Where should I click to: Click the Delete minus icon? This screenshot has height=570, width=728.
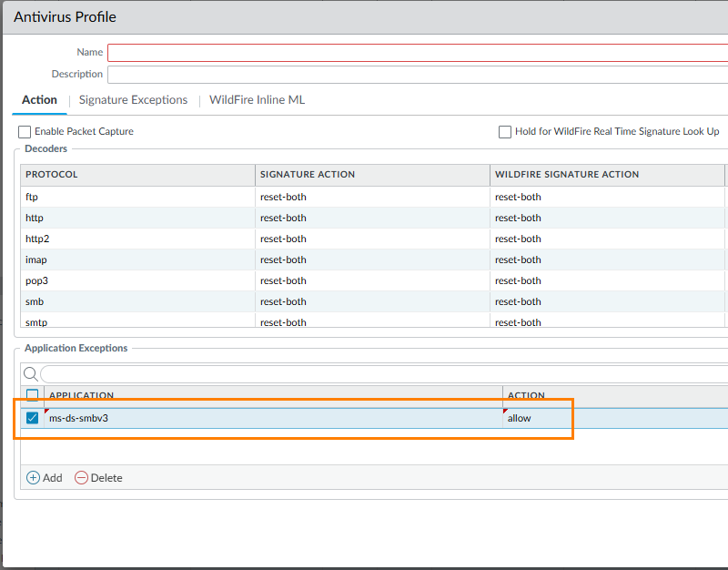(x=81, y=478)
